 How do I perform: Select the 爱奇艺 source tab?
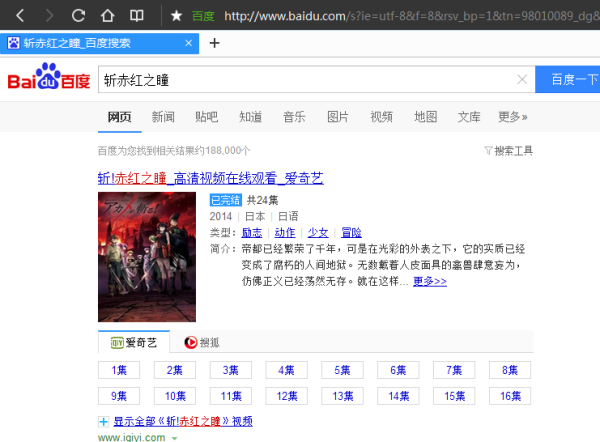pos(134,342)
